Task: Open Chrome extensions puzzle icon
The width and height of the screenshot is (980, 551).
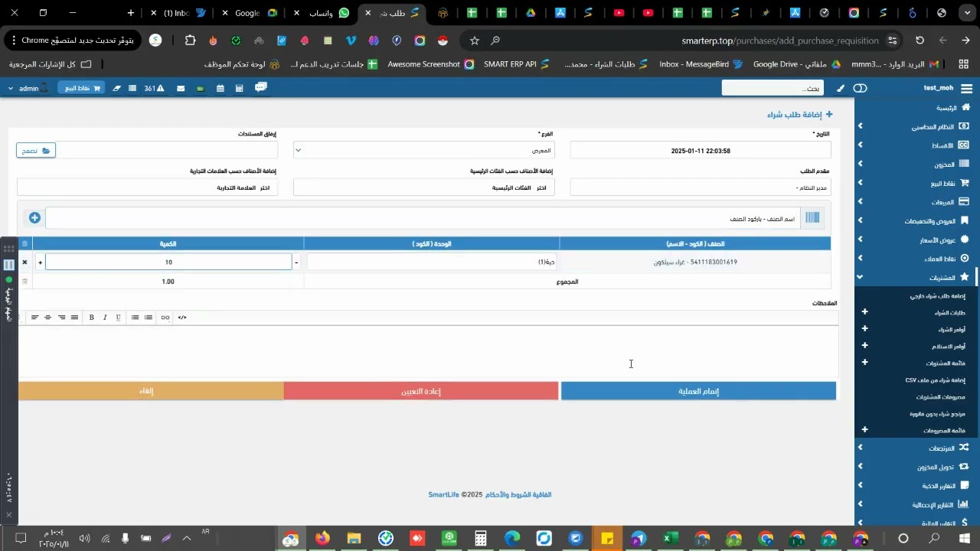Action: (191, 41)
